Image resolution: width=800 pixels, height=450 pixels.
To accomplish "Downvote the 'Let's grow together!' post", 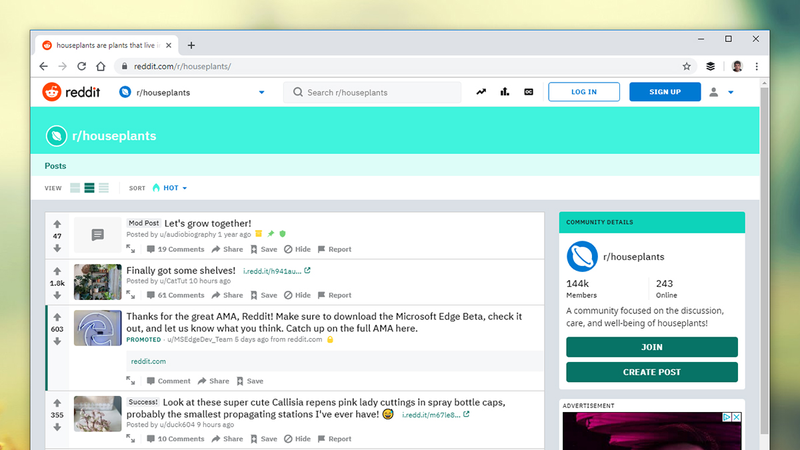I will tap(57, 248).
